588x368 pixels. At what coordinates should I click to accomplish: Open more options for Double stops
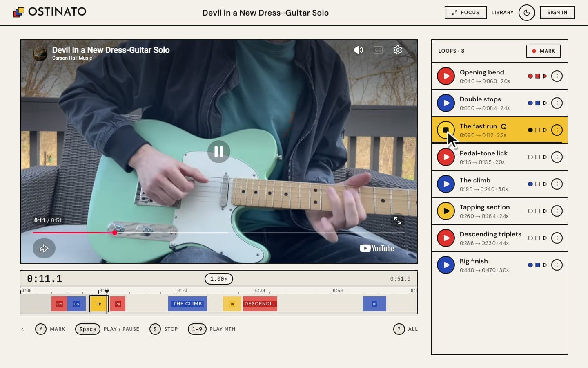(x=557, y=103)
